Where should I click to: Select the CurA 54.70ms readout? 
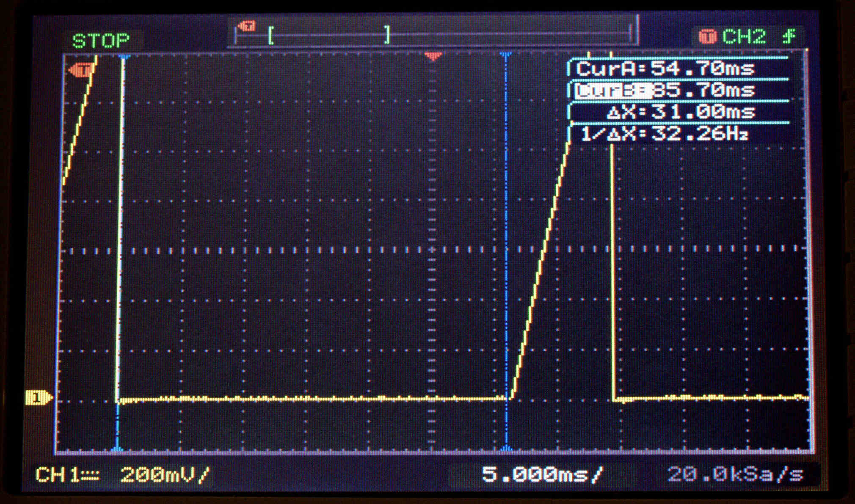coord(665,69)
